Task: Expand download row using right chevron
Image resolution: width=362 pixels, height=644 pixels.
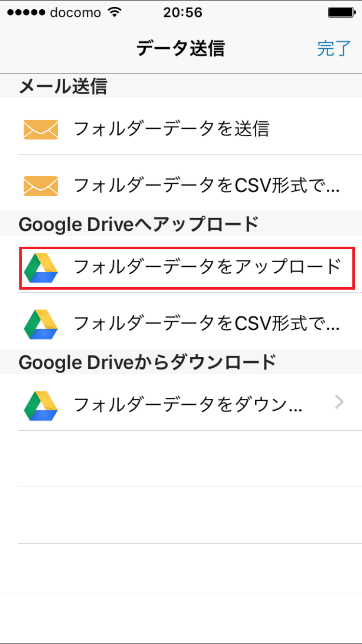Action: 339,402
